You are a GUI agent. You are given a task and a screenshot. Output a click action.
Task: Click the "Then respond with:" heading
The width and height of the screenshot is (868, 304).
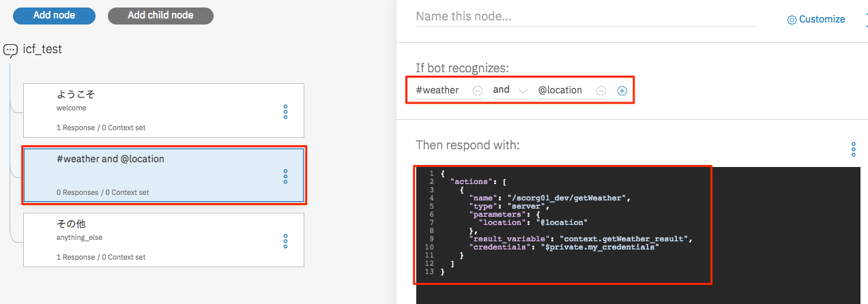[x=467, y=145]
